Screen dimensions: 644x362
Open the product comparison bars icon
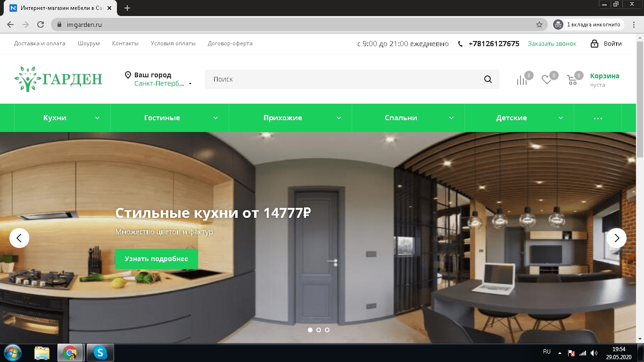tap(521, 80)
